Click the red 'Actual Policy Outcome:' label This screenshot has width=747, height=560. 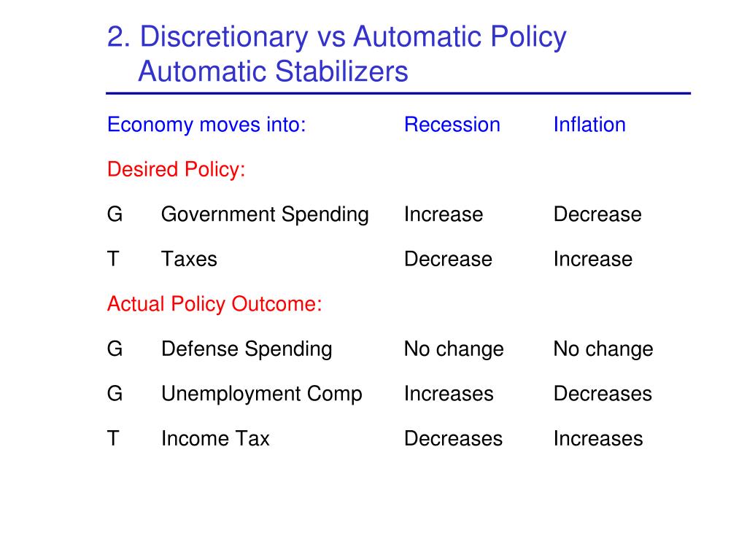tap(214, 304)
